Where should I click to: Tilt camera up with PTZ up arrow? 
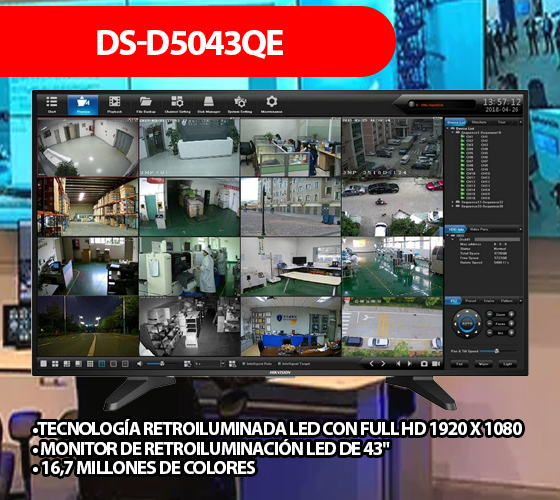pyautogui.click(x=467, y=311)
